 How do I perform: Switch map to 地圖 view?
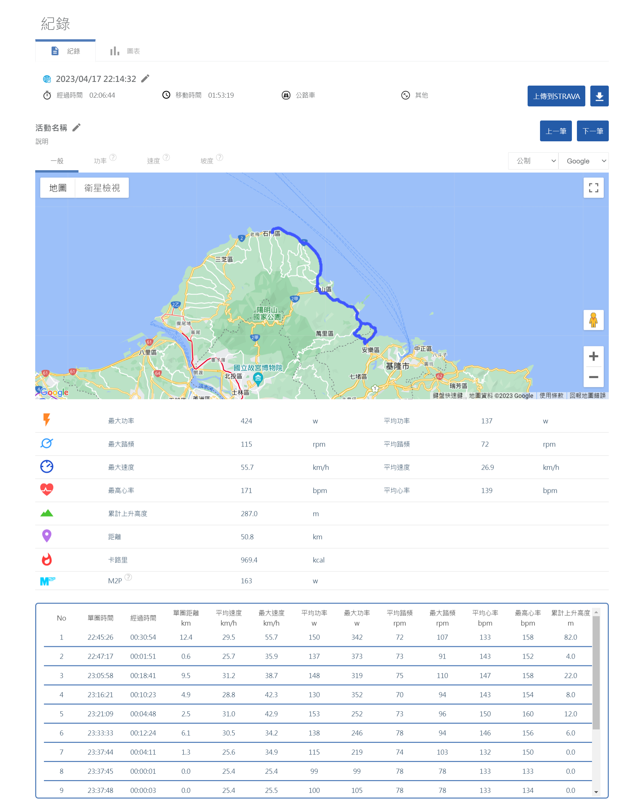[58, 188]
